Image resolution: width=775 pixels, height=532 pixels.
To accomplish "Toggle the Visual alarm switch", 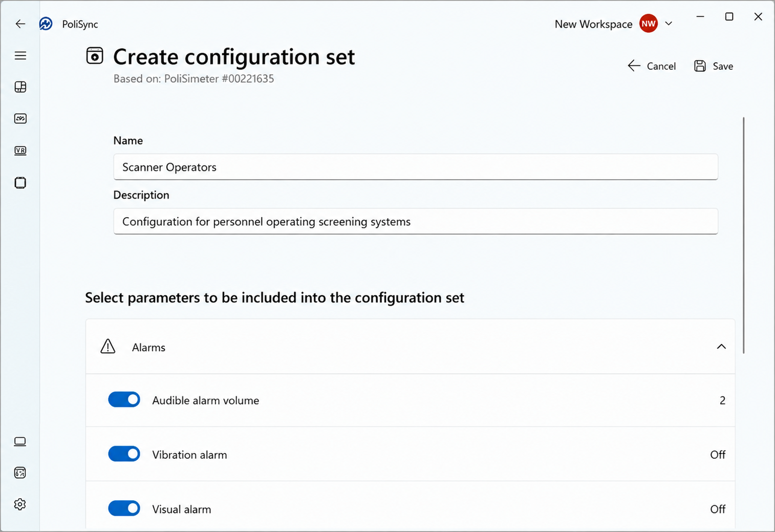I will click(124, 508).
